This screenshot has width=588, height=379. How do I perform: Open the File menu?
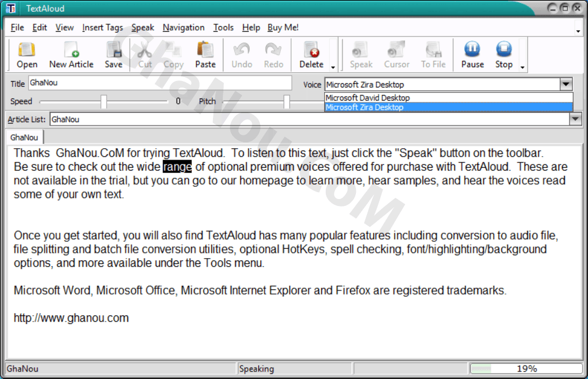click(17, 27)
